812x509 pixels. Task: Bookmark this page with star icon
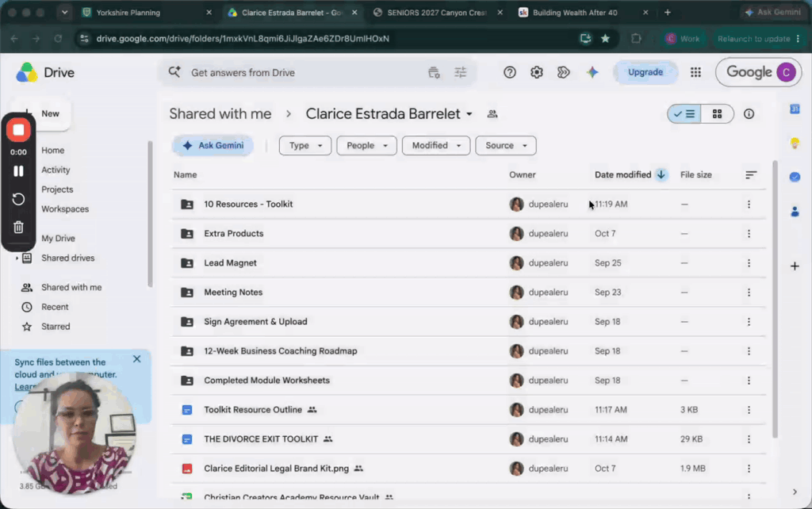coord(605,38)
